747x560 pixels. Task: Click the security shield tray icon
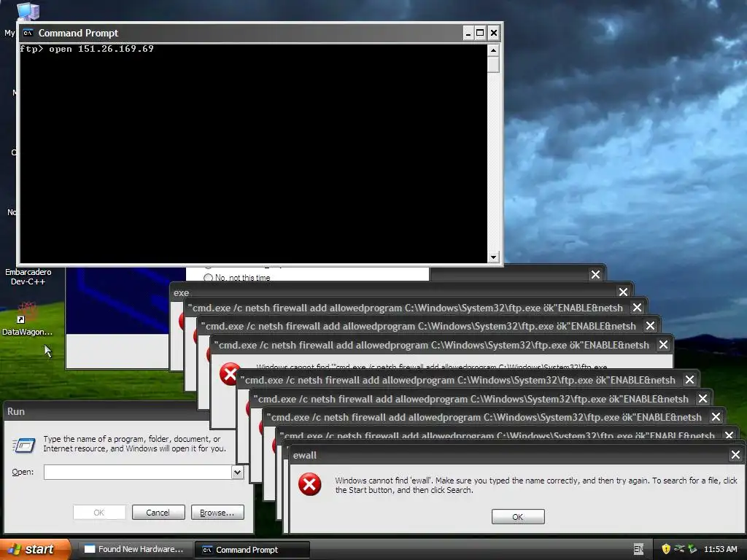pos(666,549)
